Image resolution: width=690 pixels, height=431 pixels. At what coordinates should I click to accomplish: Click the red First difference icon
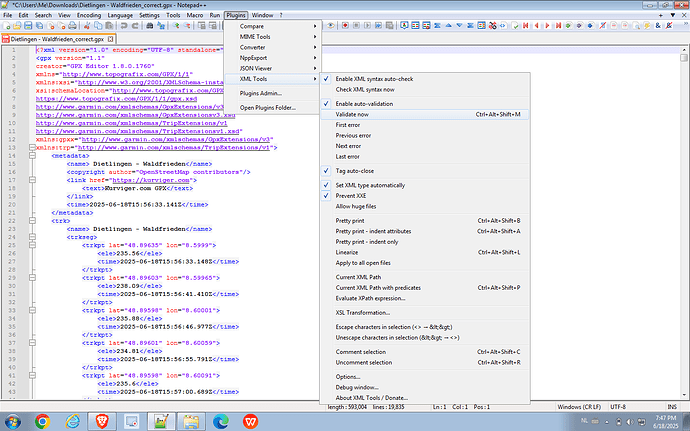(525, 26)
